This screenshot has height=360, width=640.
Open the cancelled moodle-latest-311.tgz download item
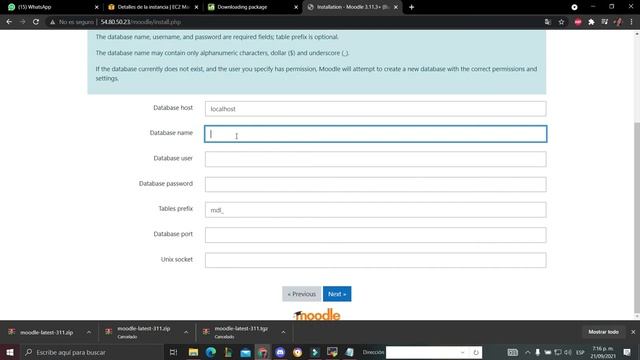[x=241, y=332]
